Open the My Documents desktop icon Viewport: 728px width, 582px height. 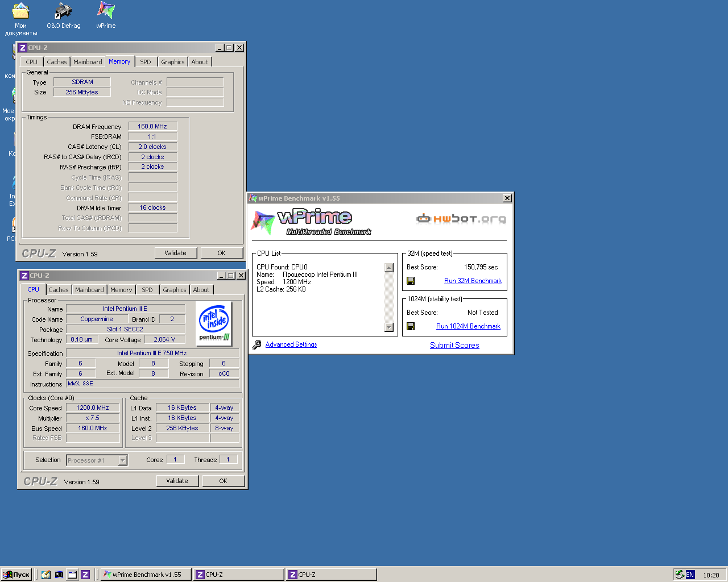[20, 18]
